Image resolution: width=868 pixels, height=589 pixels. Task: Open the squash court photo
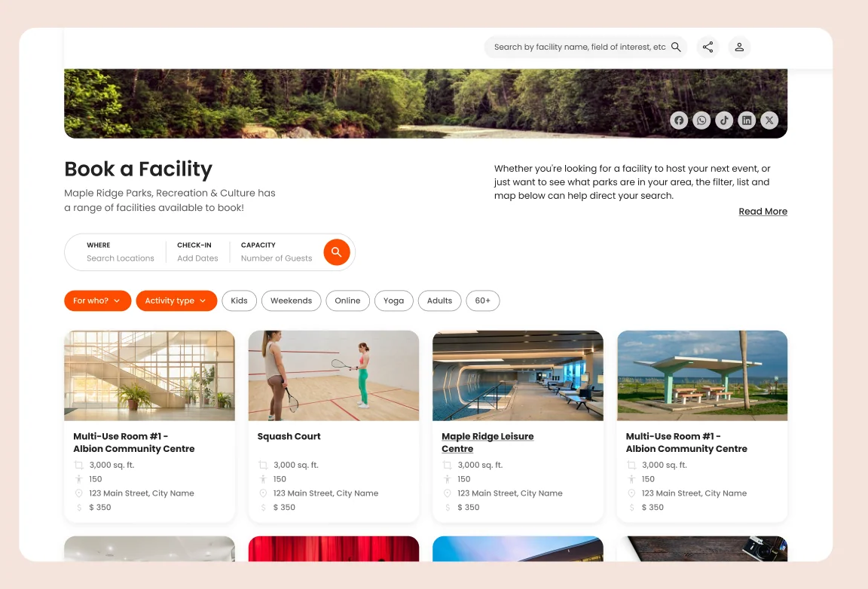coord(334,375)
